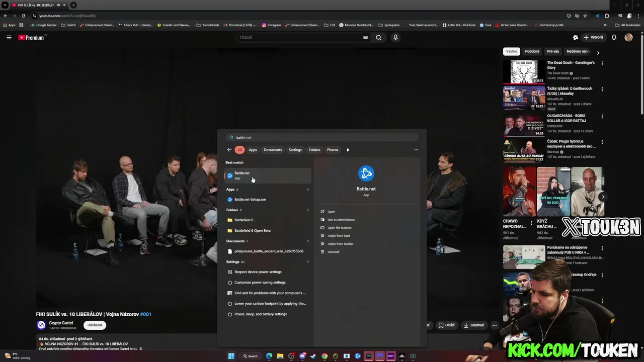Choose Run as administrator for Battle.net
The image size is (644, 362).
coord(341,220)
